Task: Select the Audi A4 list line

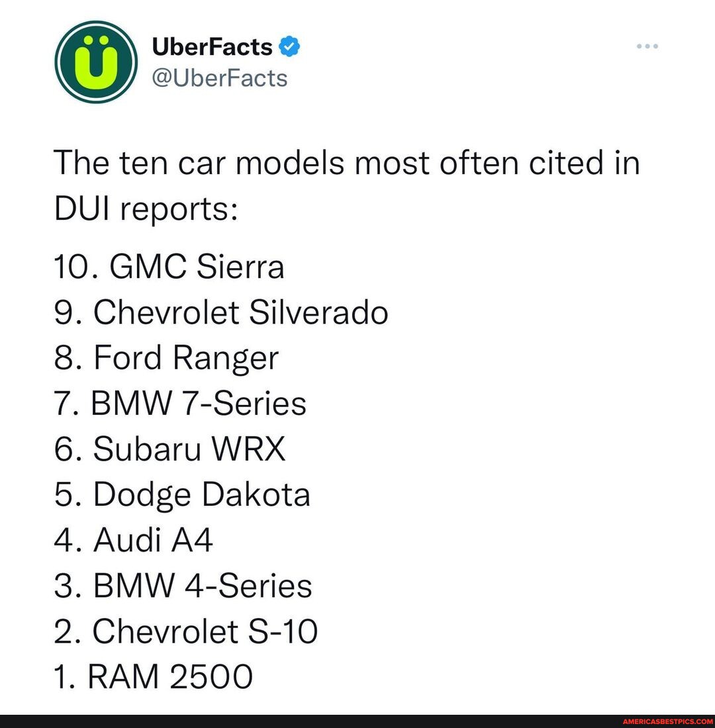Action: [132, 540]
